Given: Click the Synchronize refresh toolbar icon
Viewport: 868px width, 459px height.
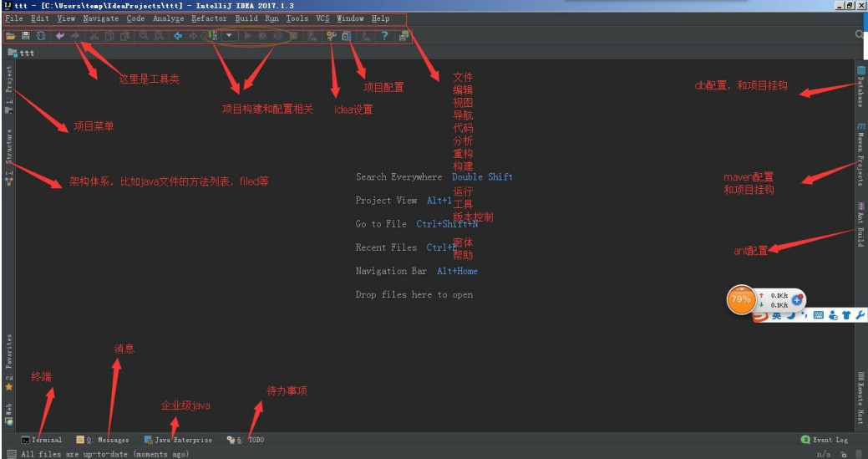Looking at the screenshot, I should [41, 36].
